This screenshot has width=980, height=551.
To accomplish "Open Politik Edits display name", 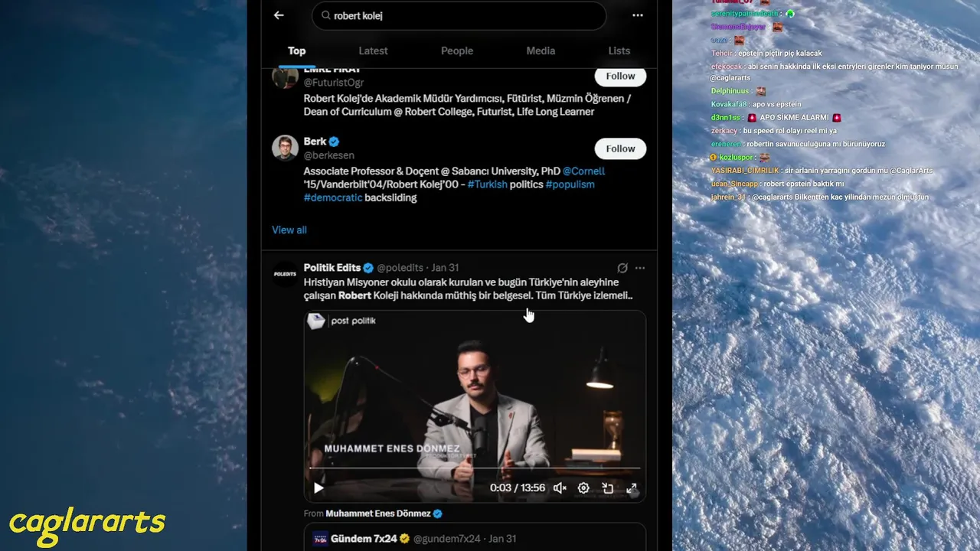I will [x=332, y=268].
